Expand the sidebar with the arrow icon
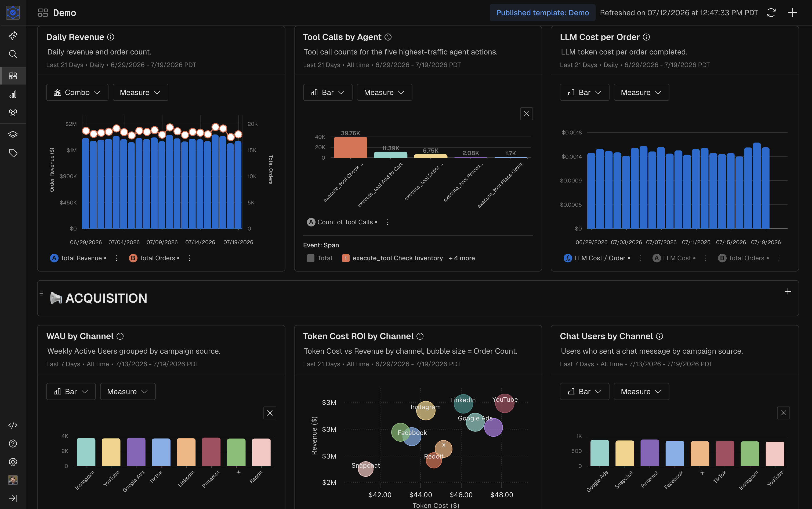Screen dimensions: 812x509 pyautogui.click(x=13, y=498)
